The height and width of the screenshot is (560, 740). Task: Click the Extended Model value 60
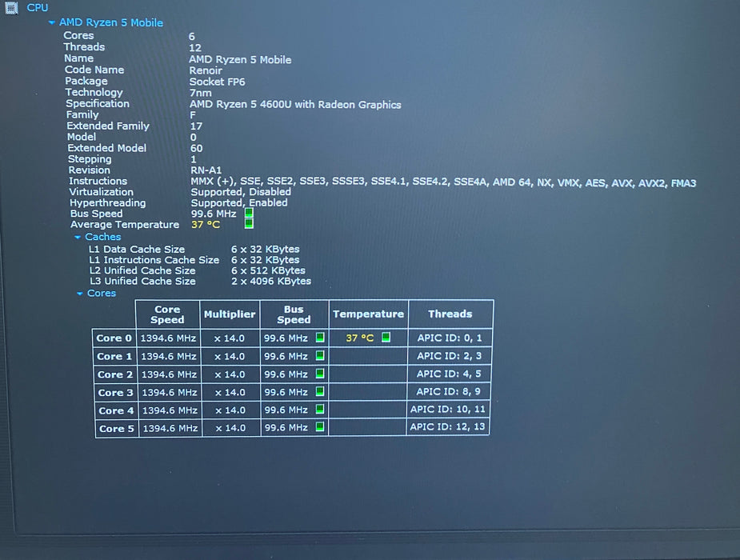(196, 148)
